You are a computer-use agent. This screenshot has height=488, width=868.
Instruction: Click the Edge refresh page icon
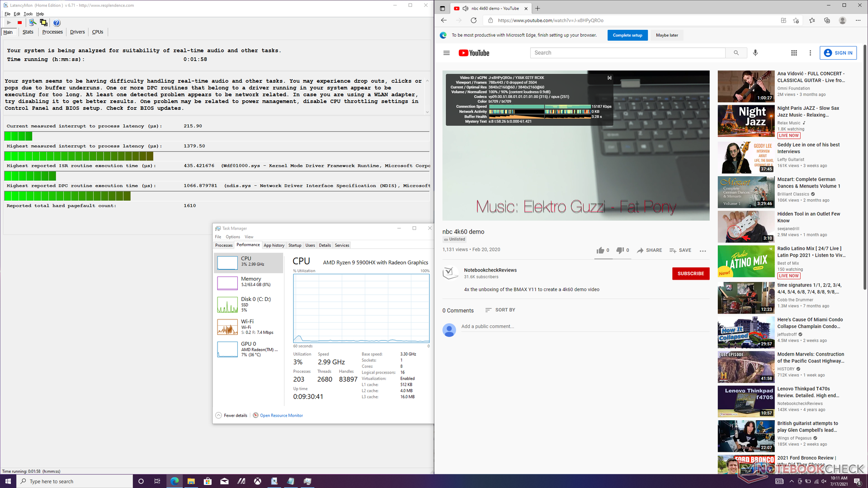tap(473, 20)
